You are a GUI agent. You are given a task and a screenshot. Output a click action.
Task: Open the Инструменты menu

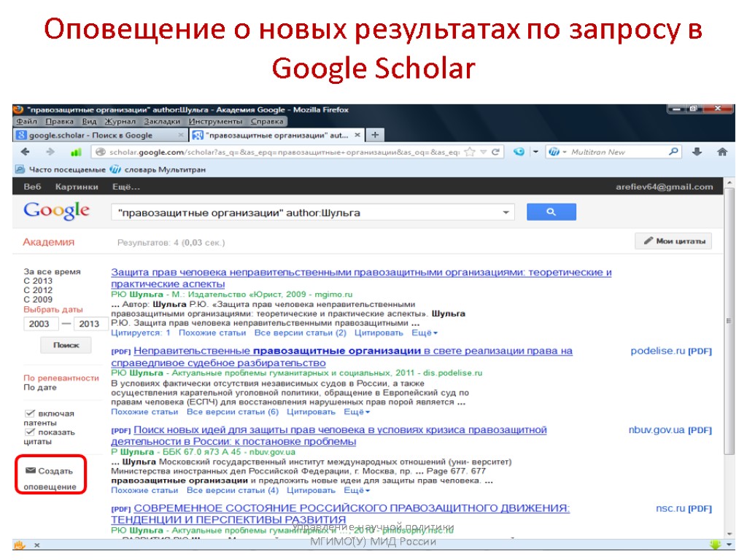click(x=215, y=122)
